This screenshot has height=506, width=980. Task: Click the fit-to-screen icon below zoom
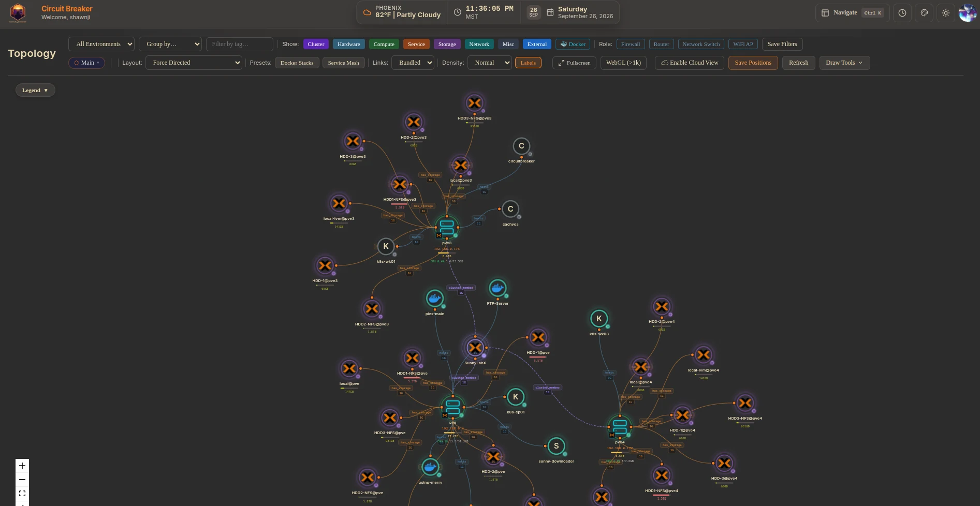[x=22, y=494]
